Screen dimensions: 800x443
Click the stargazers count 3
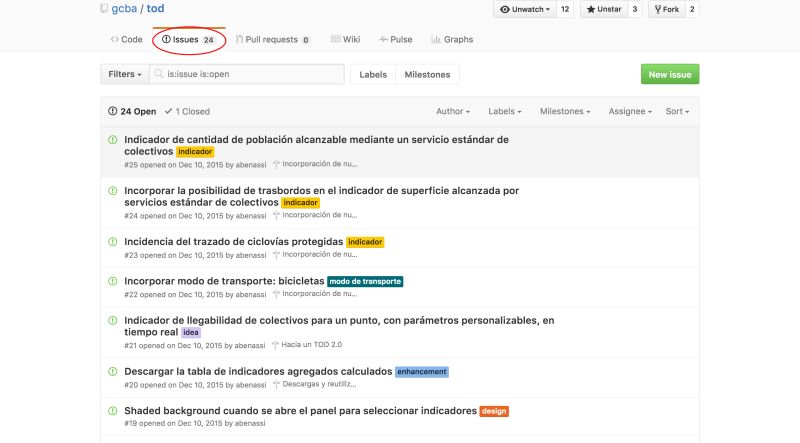[x=634, y=9]
